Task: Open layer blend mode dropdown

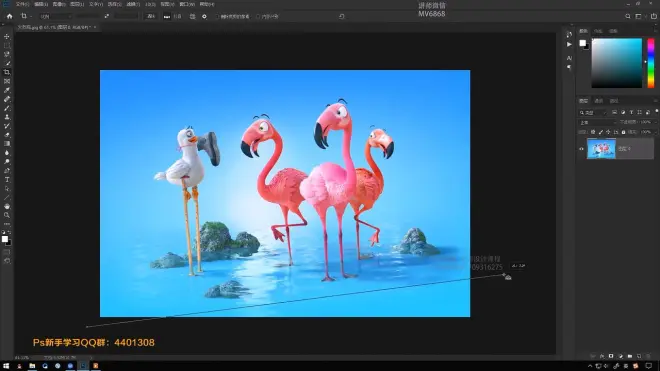Action: click(597, 123)
